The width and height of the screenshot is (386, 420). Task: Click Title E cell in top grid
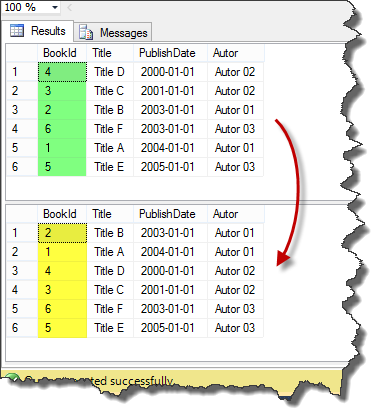click(x=110, y=167)
